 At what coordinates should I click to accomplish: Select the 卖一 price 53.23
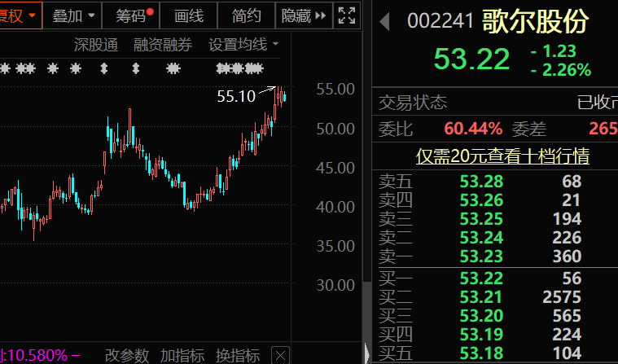[482, 257]
